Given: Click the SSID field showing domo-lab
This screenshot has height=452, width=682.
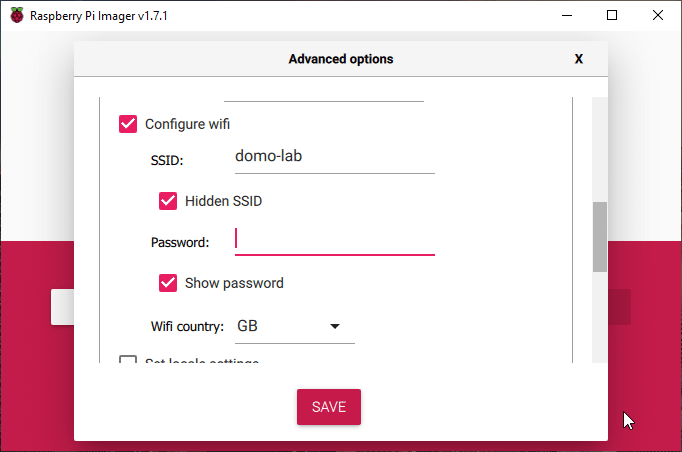Looking at the screenshot, I should pyautogui.click(x=335, y=157).
